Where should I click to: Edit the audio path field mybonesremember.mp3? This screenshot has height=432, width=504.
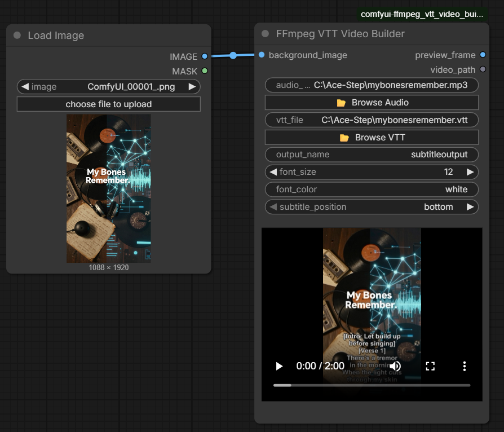372,85
